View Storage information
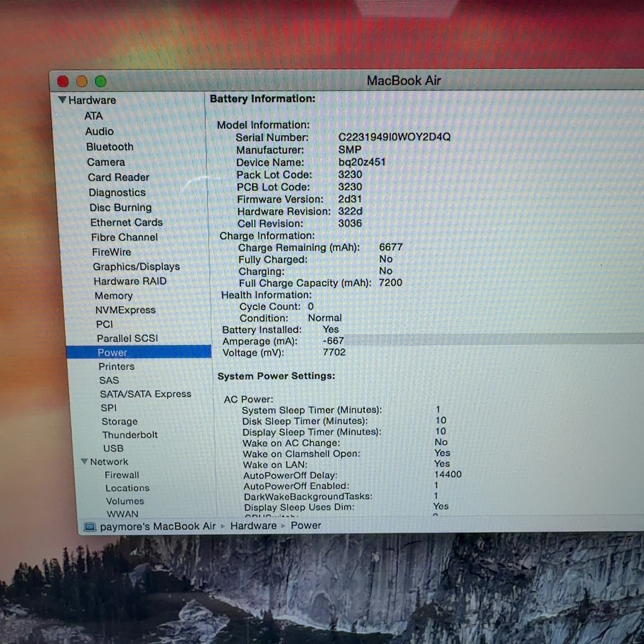 coord(120,422)
